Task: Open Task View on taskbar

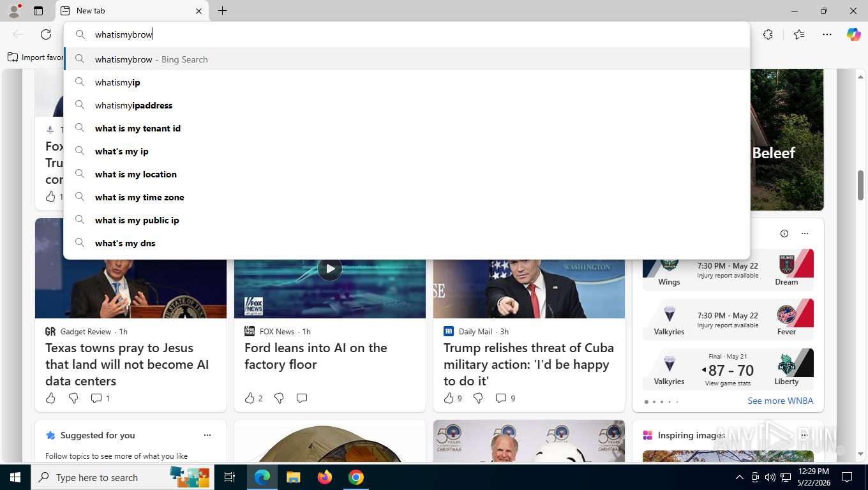Action: click(230, 477)
